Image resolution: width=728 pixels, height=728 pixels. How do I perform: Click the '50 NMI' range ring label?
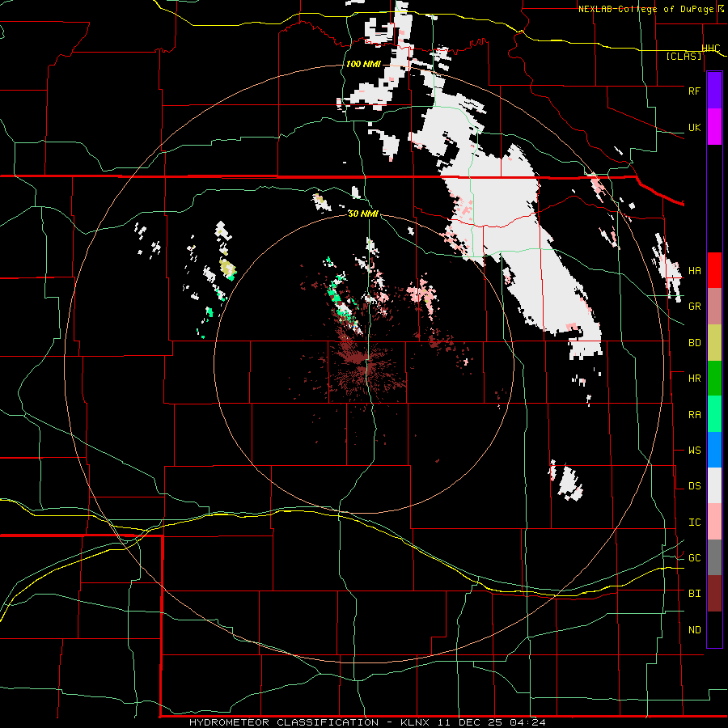tap(363, 214)
